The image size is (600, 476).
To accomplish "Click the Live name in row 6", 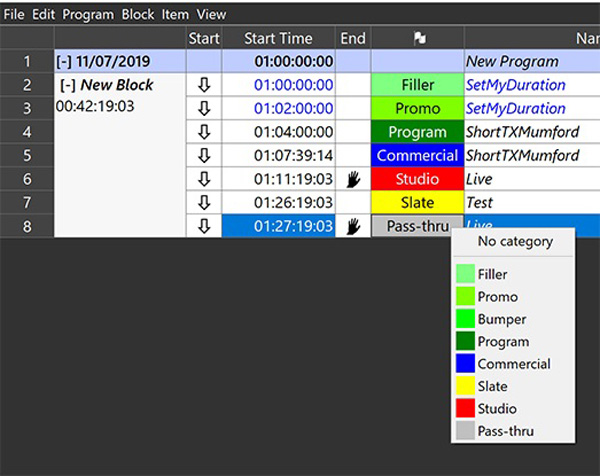I will coord(479,179).
